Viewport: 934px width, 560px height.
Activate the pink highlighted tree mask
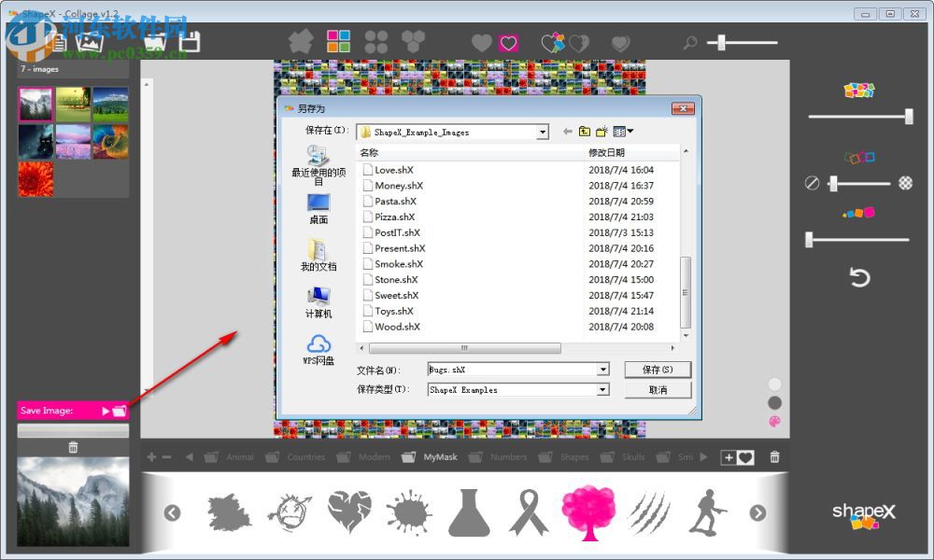[588, 511]
